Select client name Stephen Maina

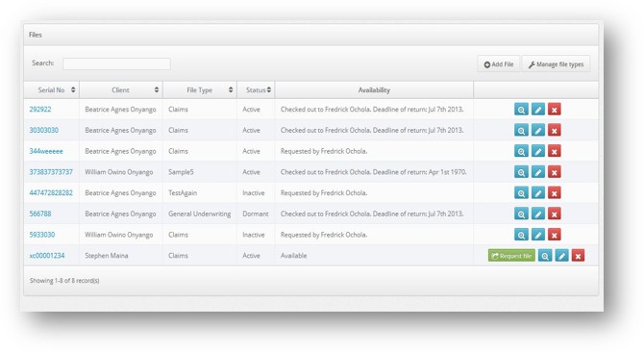[x=107, y=256]
